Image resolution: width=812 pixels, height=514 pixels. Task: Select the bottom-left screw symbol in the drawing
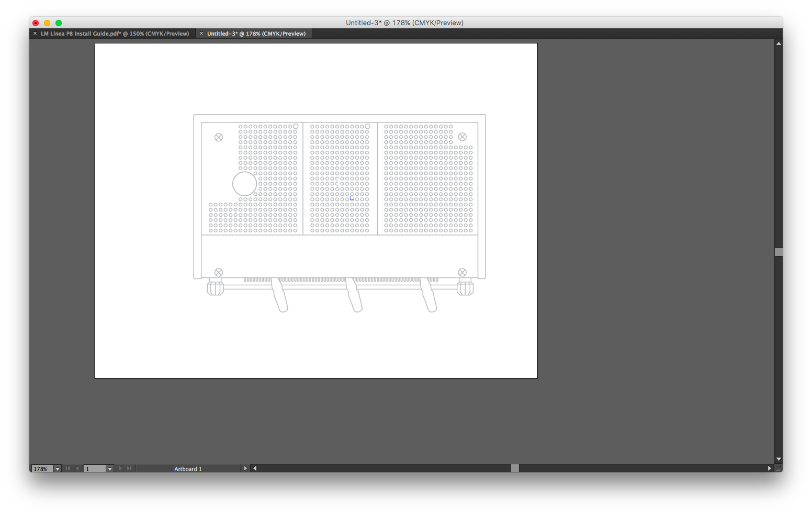(219, 272)
